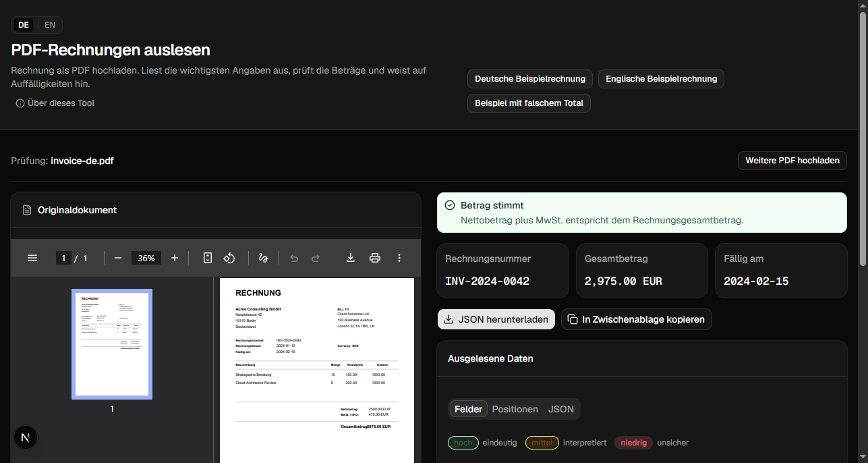Zoom out the PDF with minus icon
Screen dimensions: 868x463
(x=118, y=258)
